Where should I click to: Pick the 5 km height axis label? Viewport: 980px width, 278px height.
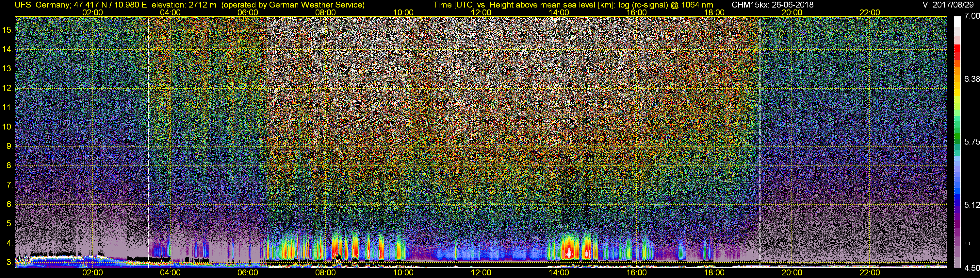coord(9,223)
